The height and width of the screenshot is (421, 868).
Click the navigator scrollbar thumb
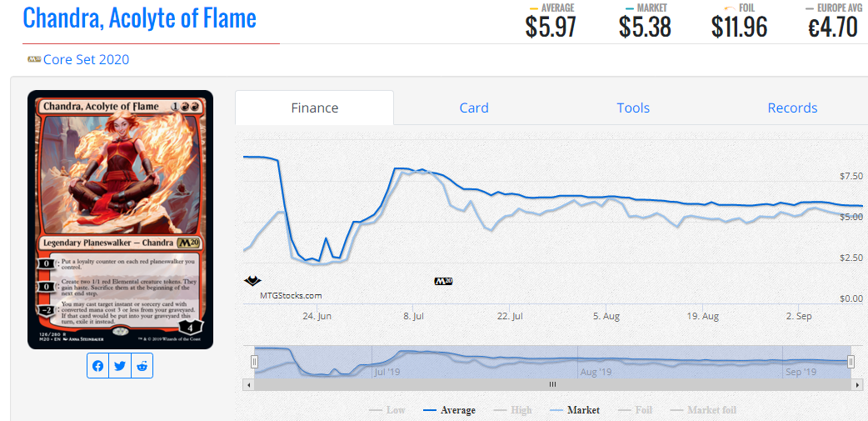(552, 384)
